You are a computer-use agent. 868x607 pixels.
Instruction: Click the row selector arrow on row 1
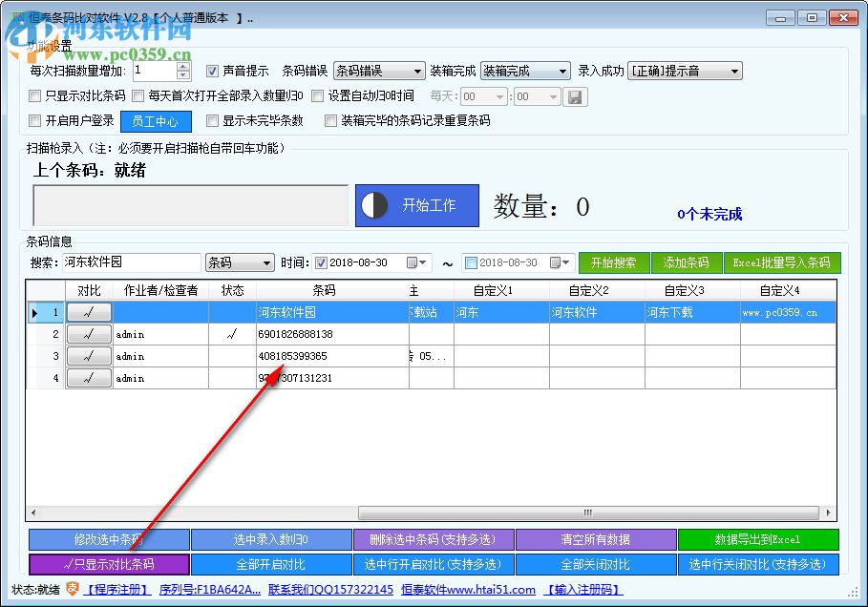click(35, 312)
